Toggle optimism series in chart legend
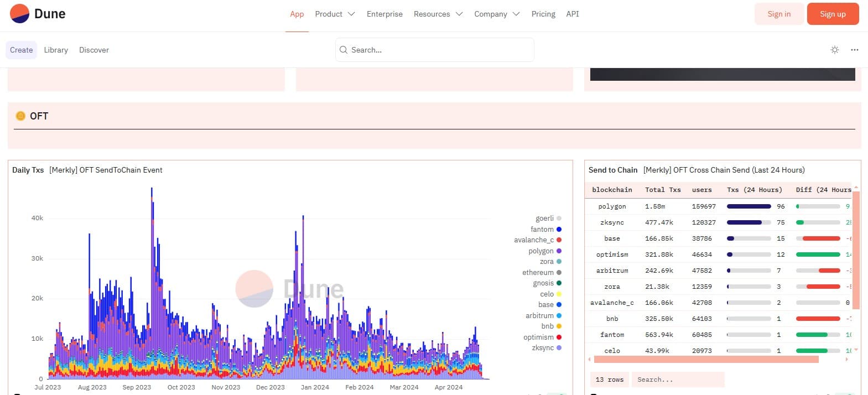 coord(542,337)
